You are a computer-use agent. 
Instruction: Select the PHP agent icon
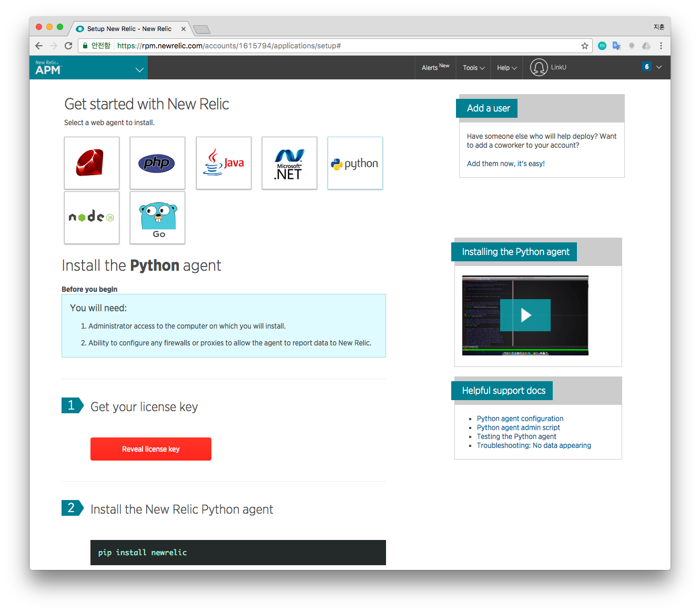click(157, 162)
